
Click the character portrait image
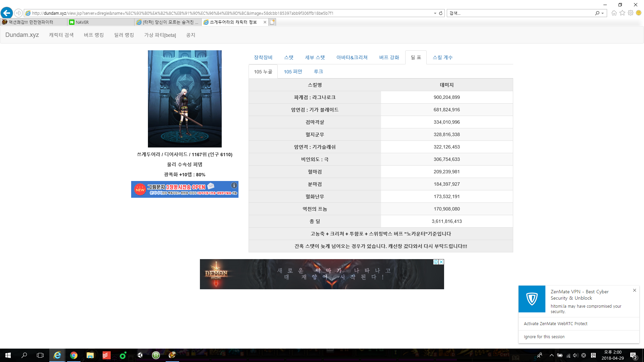(185, 99)
